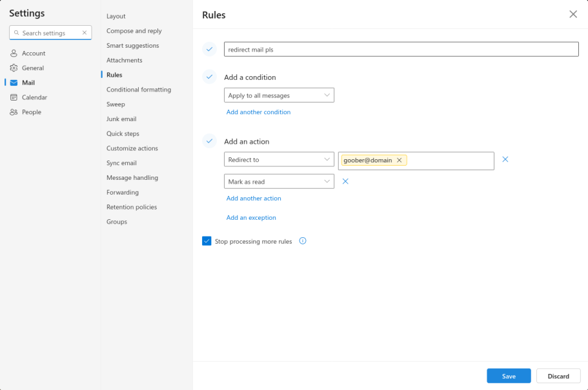The image size is (588, 390).
Task: Uncheck Stop processing more rules
Action: coord(207,241)
